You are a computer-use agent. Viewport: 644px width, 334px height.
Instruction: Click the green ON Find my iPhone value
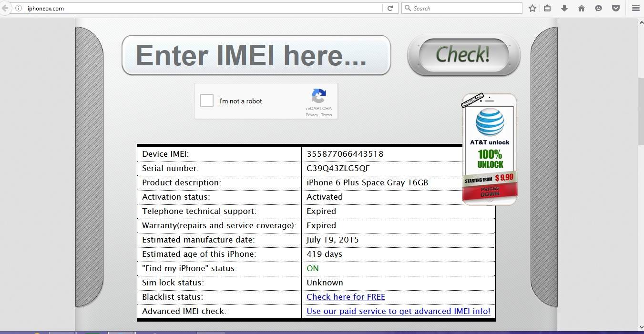[313, 268]
